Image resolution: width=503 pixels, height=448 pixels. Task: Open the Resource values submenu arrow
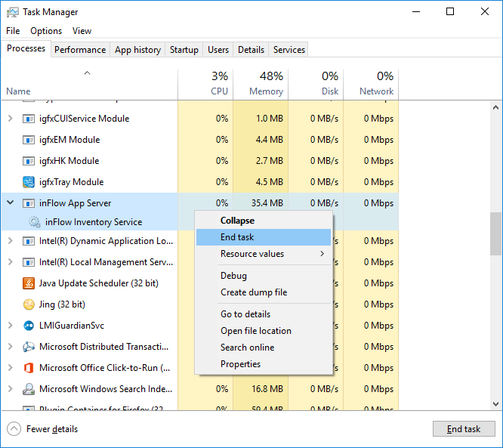coord(322,254)
